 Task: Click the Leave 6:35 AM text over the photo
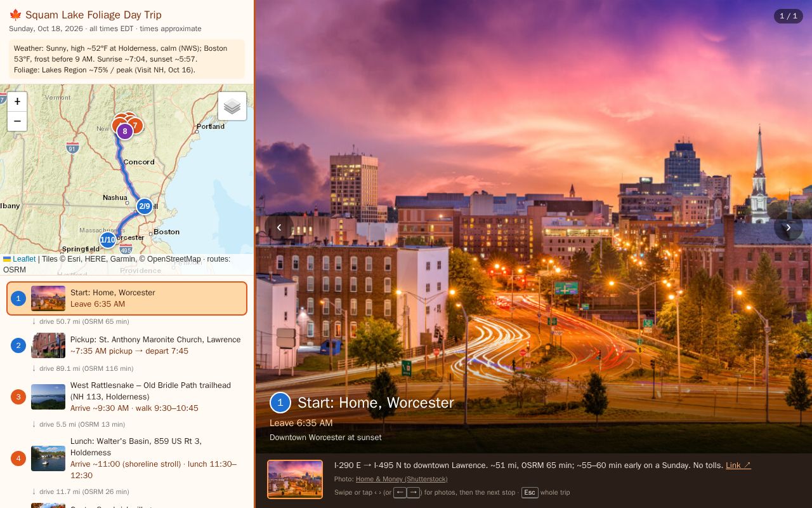[x=301, y=423]
